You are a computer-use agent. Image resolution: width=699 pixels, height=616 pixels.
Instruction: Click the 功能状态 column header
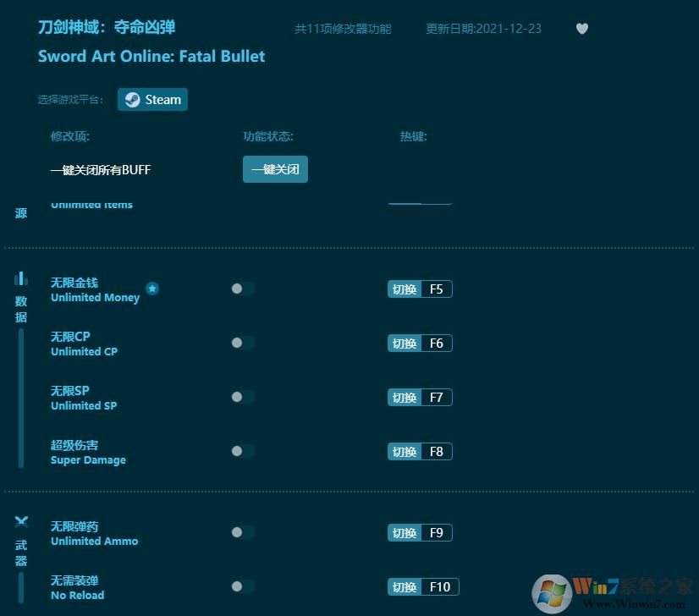268,136
